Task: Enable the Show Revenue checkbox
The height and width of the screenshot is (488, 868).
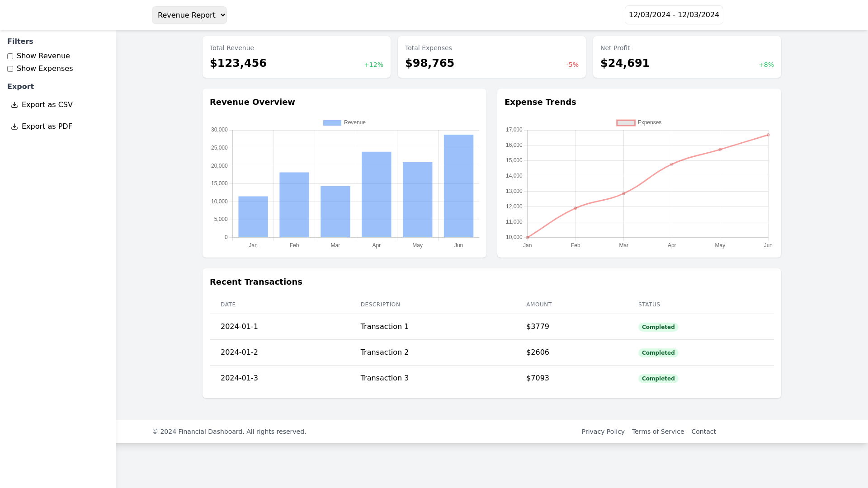Action: (10, 56)
